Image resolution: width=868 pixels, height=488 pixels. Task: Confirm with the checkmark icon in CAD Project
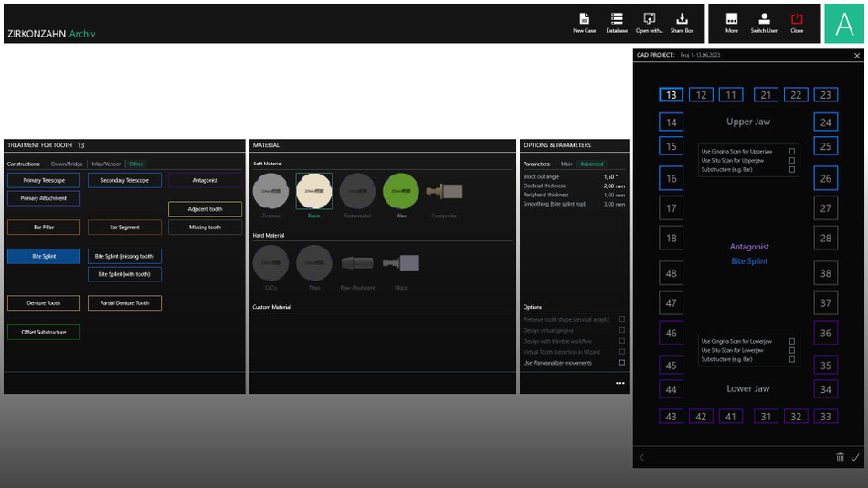point(855,457)
